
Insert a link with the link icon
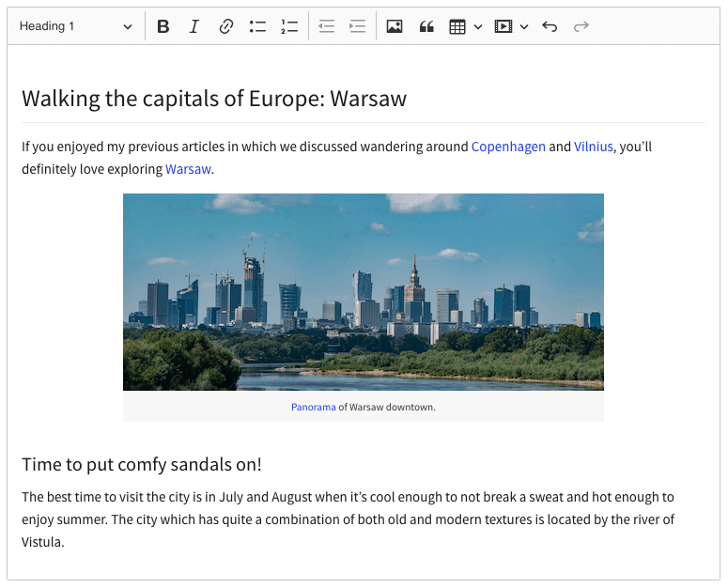pyautogui.click(x=225, y=26)
